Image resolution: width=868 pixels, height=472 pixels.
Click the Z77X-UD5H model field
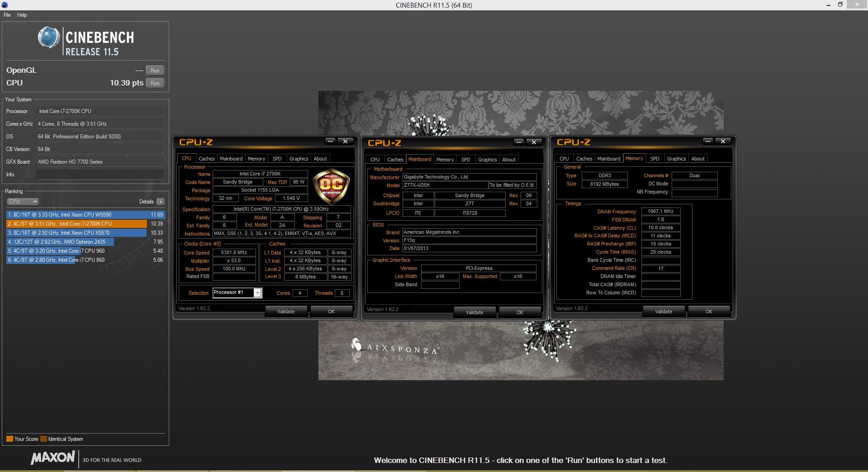click(445, 185)
